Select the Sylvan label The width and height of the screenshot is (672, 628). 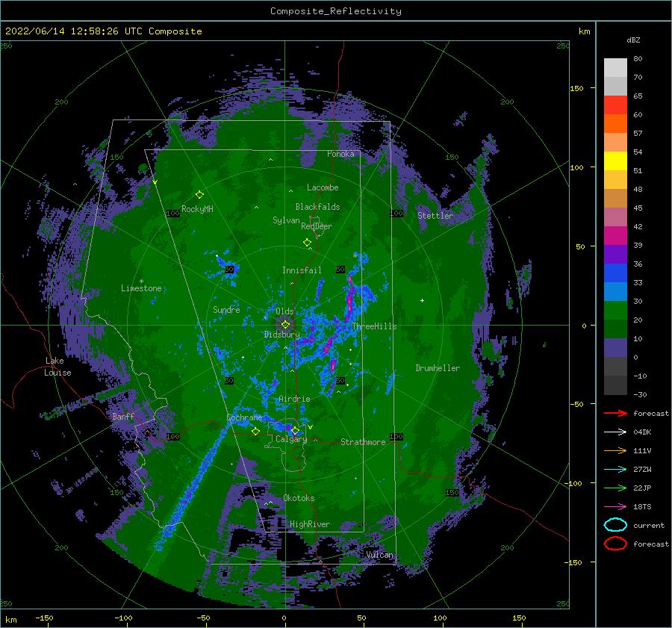click(x=286, y=220)
